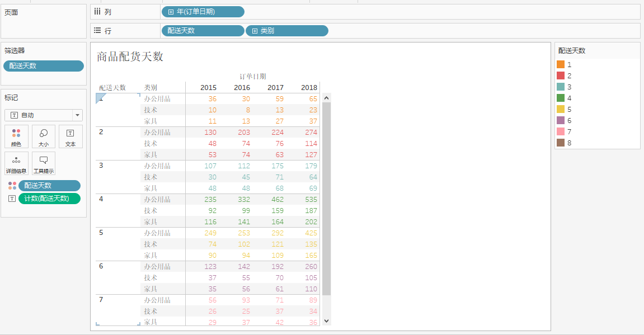Expand the 类别 pill hierarchy plus sign
The height and width of the screenshot is (335, 644).
point(255,31)
